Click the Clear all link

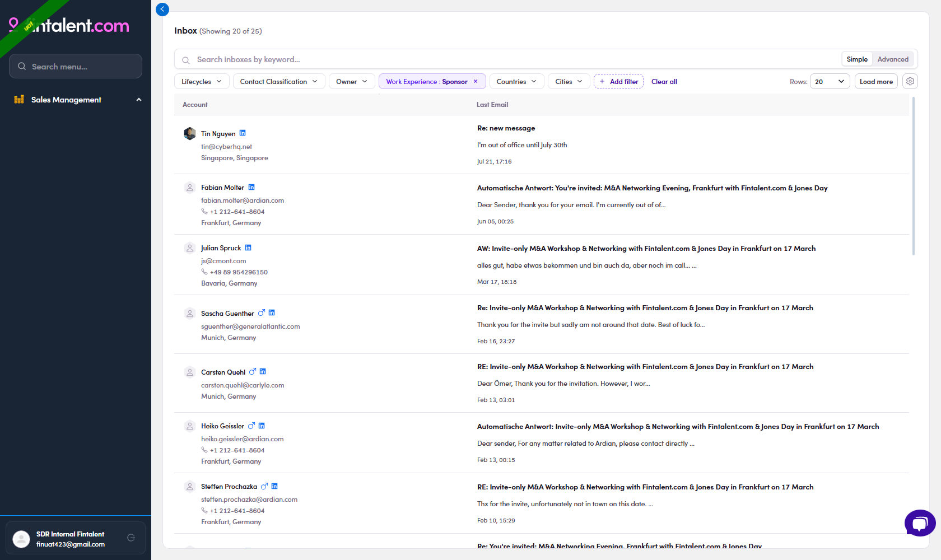tap(664, 81)
